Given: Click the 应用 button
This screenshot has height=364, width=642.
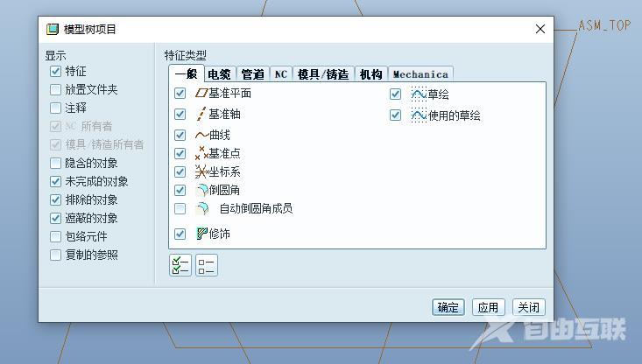Looking at the screenshot, I should [488, 307].
